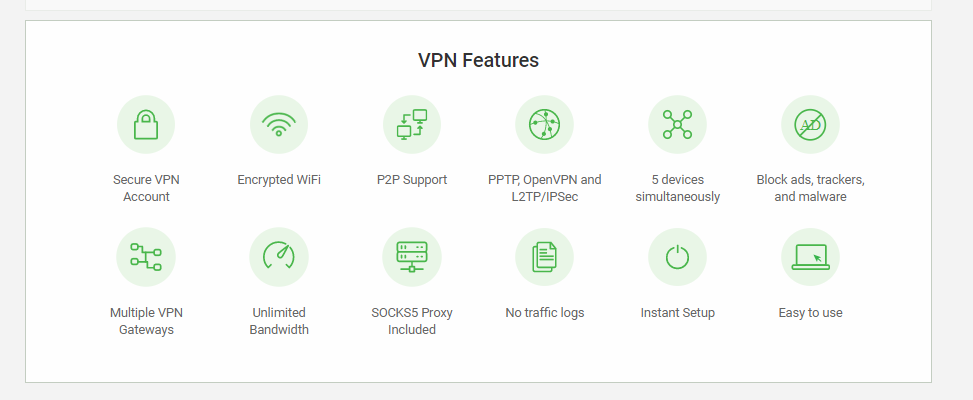973x400 pixels.
Task: Click the Multiple VPN Gateways tree icon
Action: [x=146, y=257]
